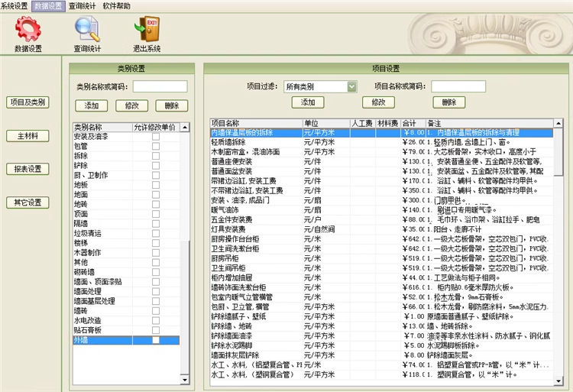Image resolution: width=573 pixels, height=392 pixels.
Task: Toggle 允许修改单价 checkbox for 地板
Action: click(156, 185)
